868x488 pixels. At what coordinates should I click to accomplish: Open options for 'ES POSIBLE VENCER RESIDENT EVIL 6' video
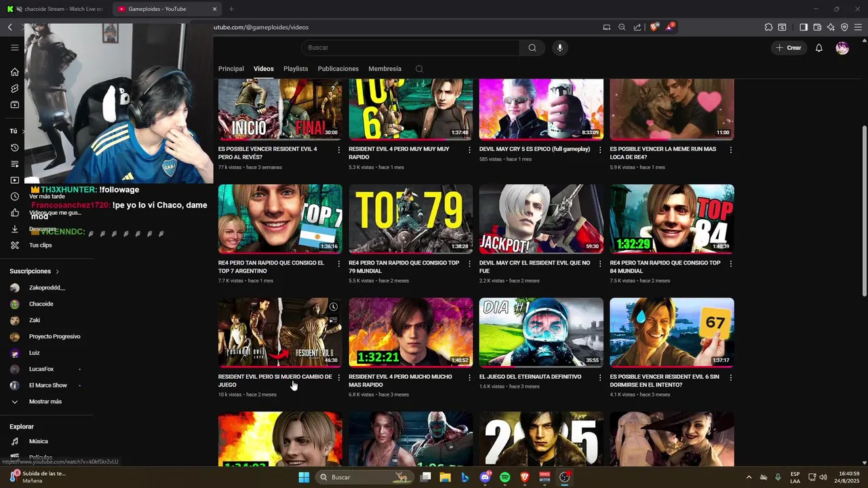[x=730, y=378]
